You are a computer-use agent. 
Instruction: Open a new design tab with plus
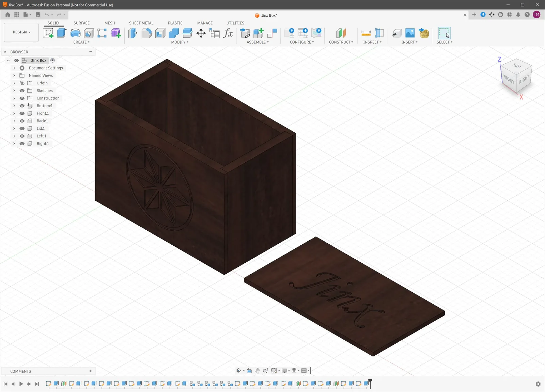(x=474, y=15)
